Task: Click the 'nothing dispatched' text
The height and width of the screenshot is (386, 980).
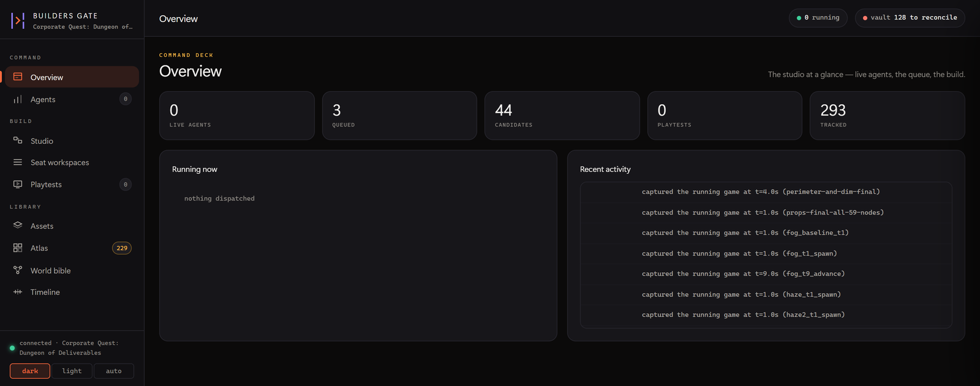Action: click(x=219, y=199)
